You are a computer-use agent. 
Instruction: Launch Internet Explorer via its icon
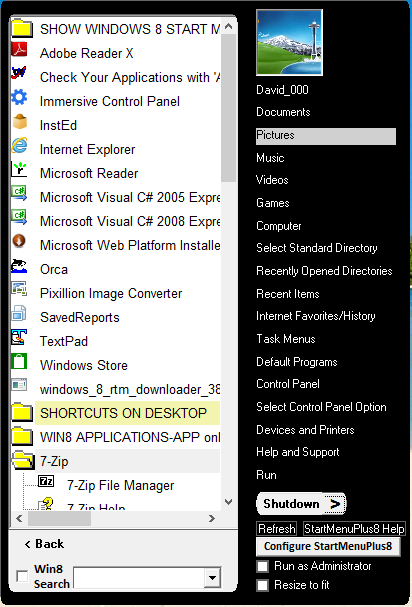click(19, 146)
